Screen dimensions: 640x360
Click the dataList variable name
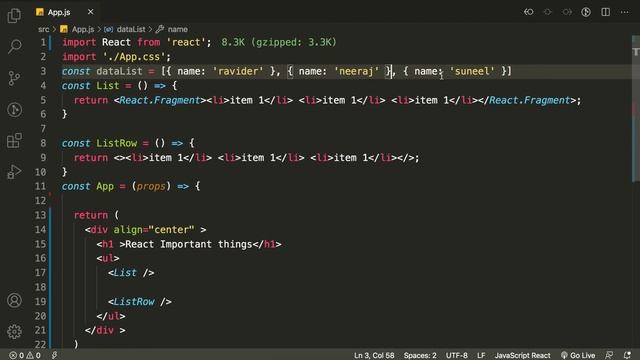pyautogui.click(x=119, y=71)
